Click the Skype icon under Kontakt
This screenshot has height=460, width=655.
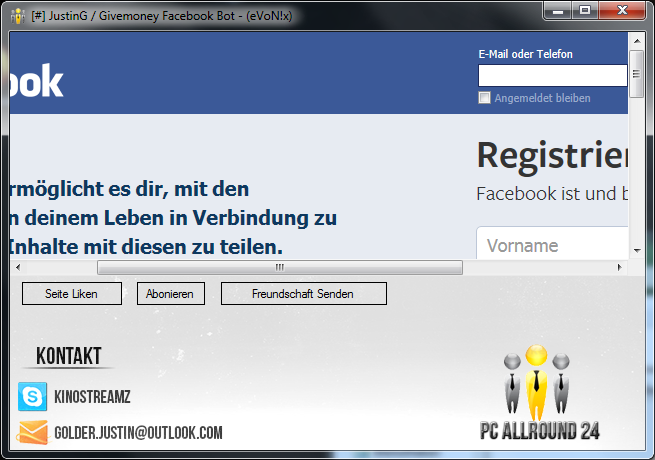point(32,396)
